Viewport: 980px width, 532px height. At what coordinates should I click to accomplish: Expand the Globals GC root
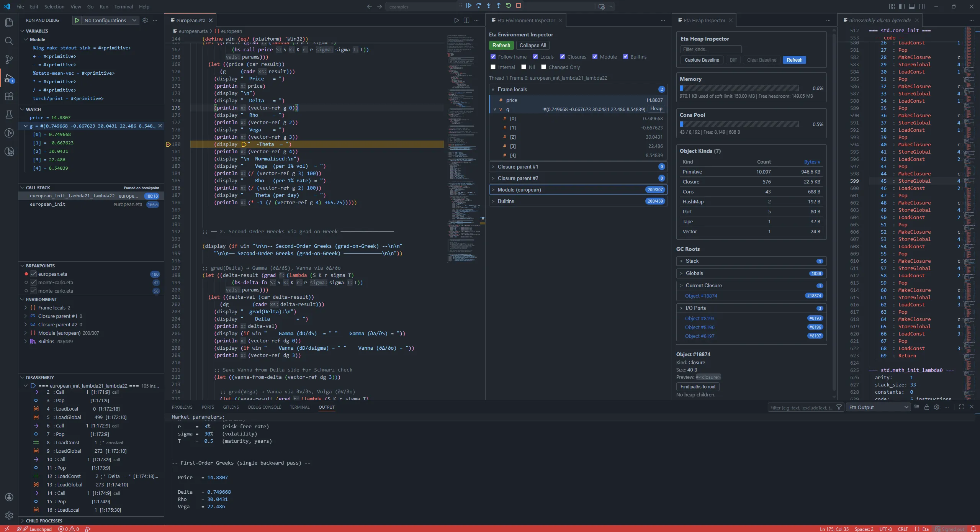[x=751, y=273]
